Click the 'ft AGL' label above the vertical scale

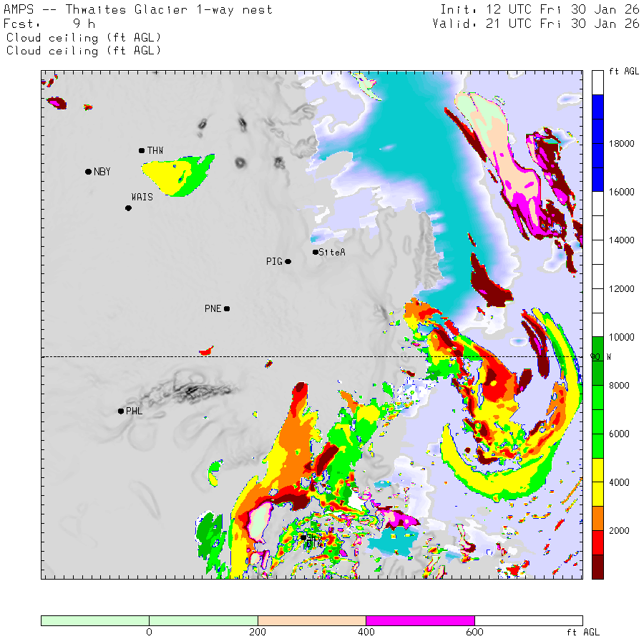click(x=624, y=72)
